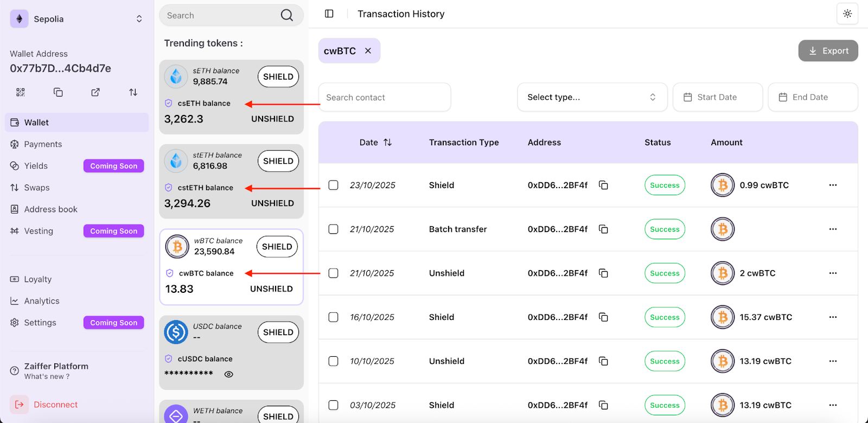Viewport: 868px width, 423px height.
Task: Click the USDC token dollar icon
Action: click(x=176, y=332)
